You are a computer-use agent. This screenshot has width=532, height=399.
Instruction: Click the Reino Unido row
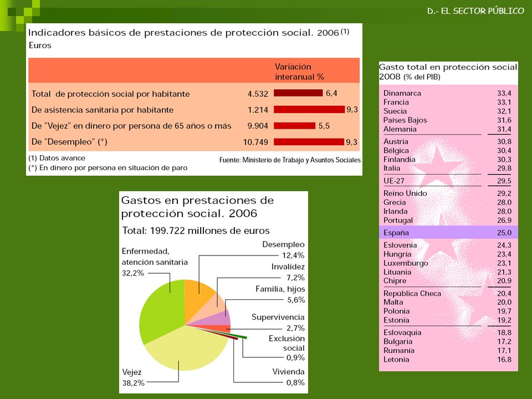tap(447, 193)
